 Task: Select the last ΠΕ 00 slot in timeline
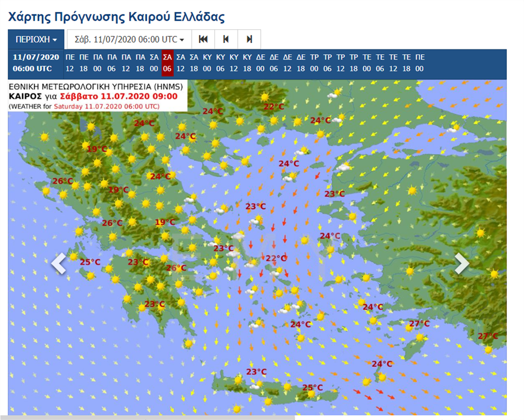(420, 63)
